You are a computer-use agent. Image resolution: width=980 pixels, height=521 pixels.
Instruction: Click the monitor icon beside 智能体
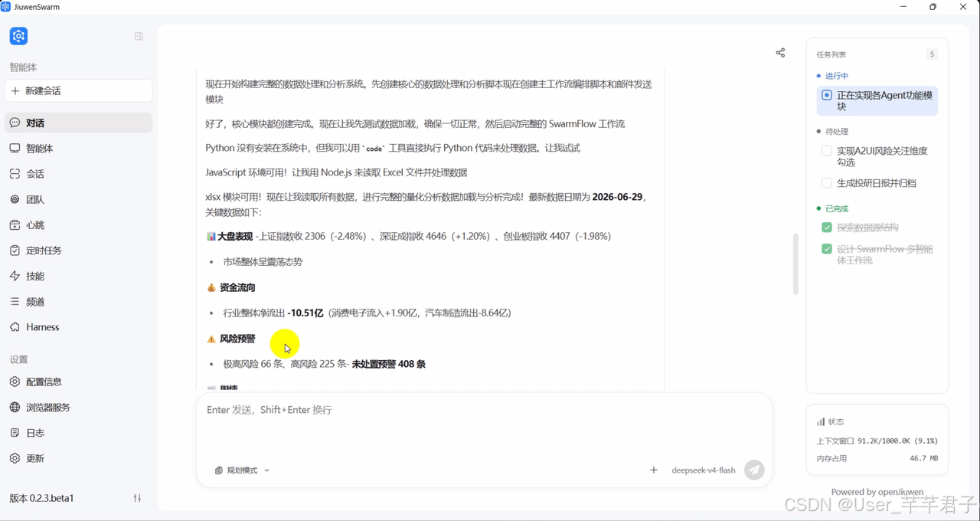(x=15, y=149)
